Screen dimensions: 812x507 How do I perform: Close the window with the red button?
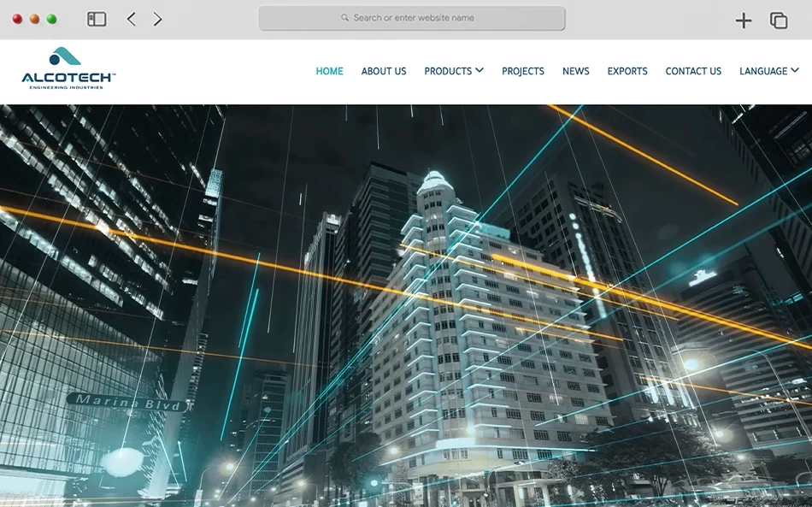click(17, 19)
